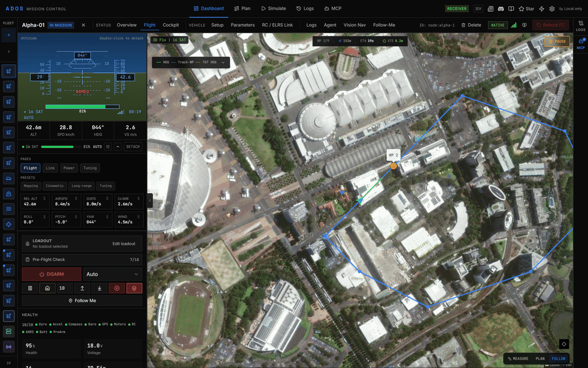588x368 pixels.
Task: Expand the HDG Track-WP legend dropdown
Action: pos(191,62)
